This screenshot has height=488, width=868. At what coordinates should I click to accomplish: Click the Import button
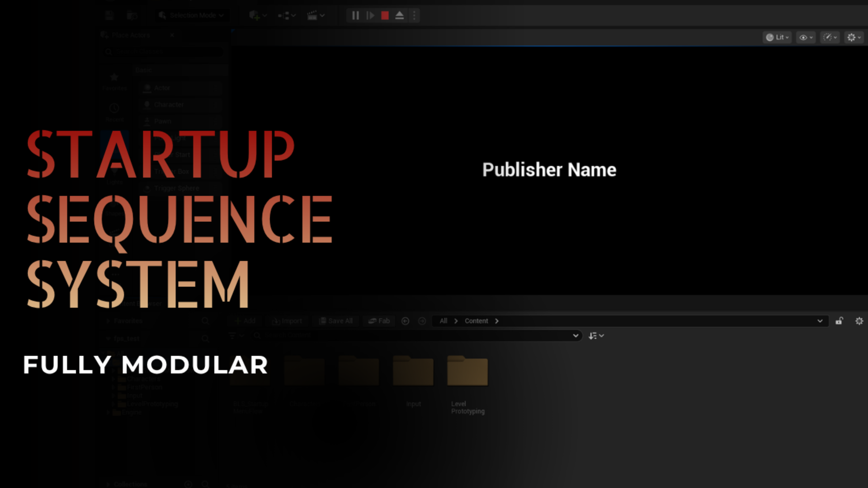pos(287,321)
